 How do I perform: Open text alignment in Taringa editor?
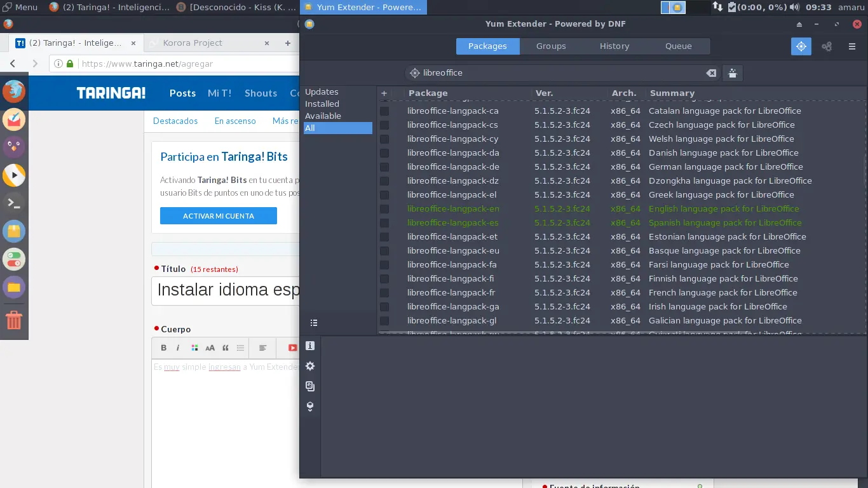click(262, 348)
